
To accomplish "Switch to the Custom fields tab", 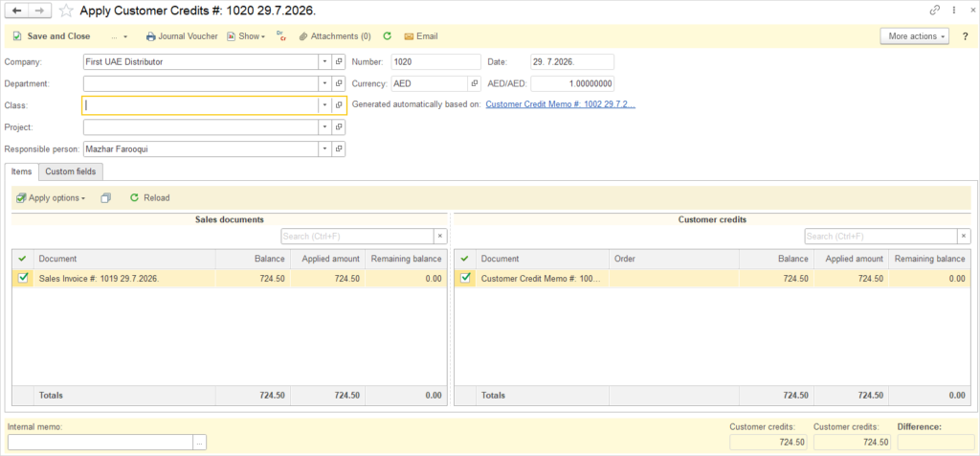I will click(71, 171).
